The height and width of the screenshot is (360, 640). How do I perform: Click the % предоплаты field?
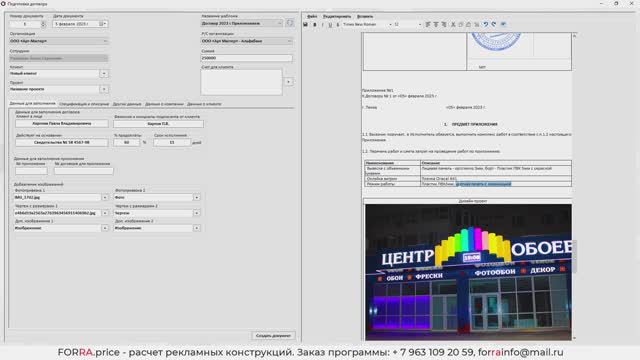pyautogui.click(x=127, y=142)
